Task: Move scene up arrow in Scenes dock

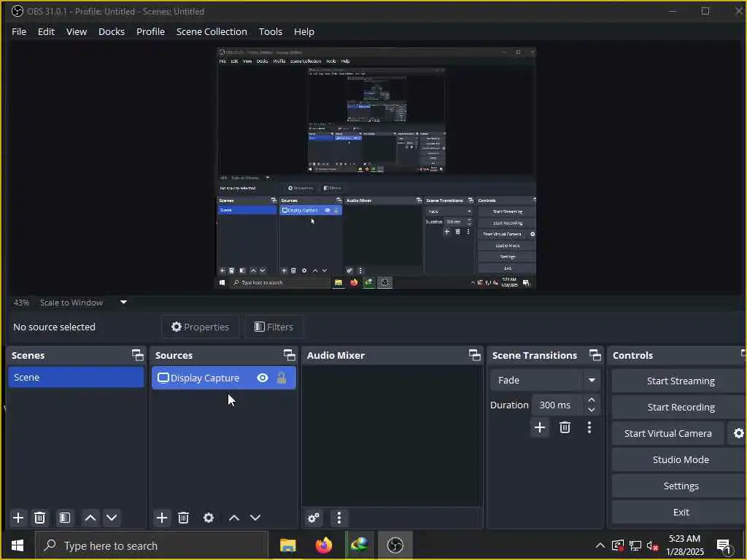Action: click(90, 518)
